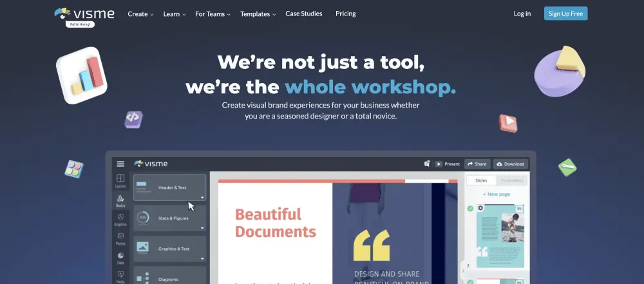Click the Log in link
This screenshot has height=284, width=644.
tap(522, 14)
